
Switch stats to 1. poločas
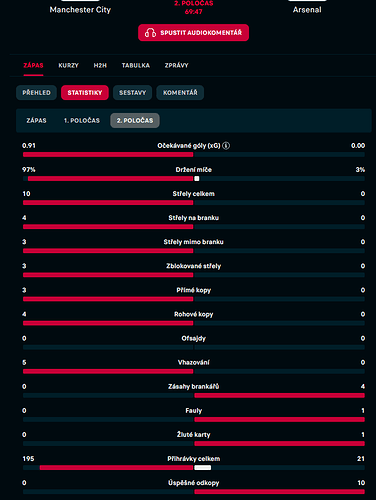click(x=82, y=120)
